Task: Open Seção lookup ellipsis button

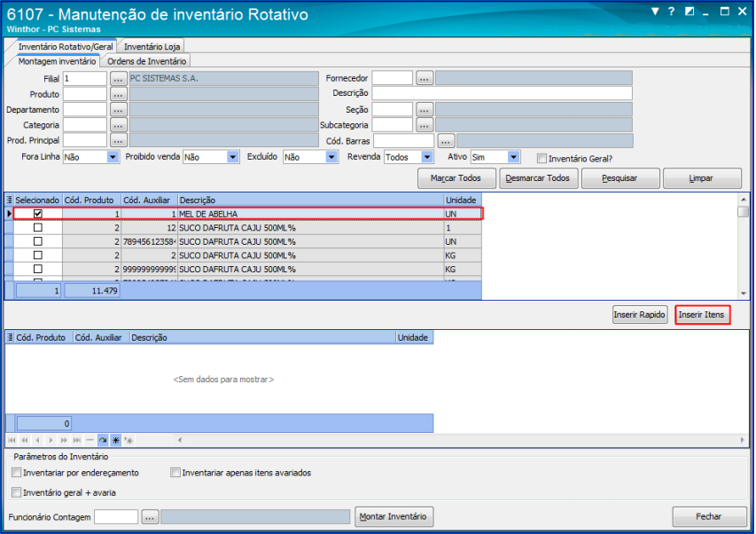Action: (x=425, y=109)
